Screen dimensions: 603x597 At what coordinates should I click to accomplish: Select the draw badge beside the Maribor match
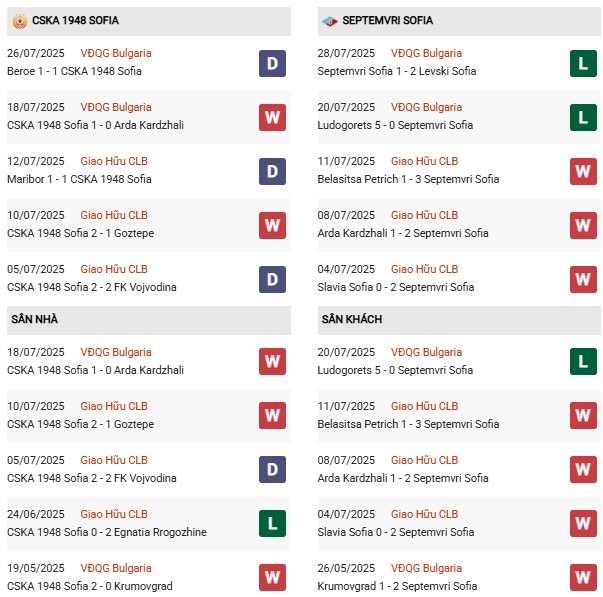272,171
